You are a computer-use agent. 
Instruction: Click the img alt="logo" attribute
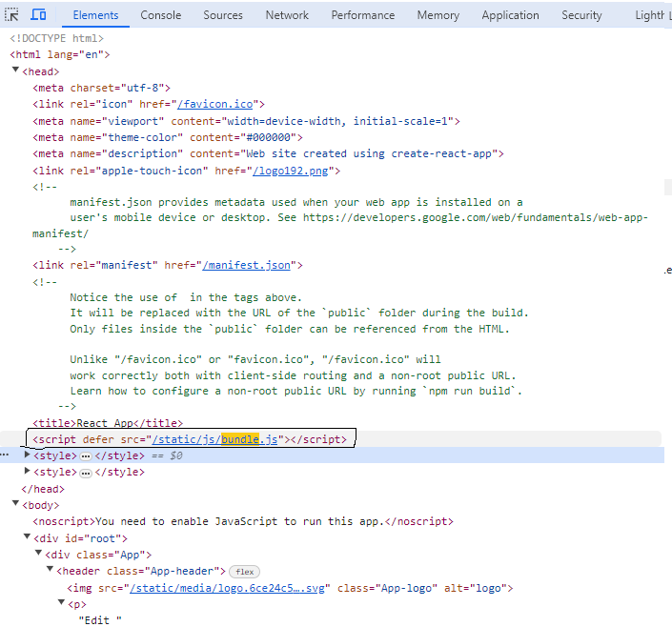476,589
